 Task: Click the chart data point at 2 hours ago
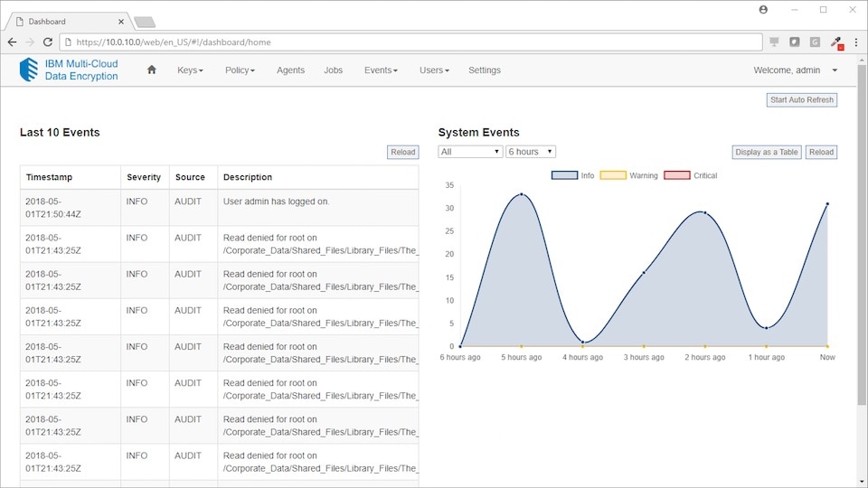(x=704, y=212)
